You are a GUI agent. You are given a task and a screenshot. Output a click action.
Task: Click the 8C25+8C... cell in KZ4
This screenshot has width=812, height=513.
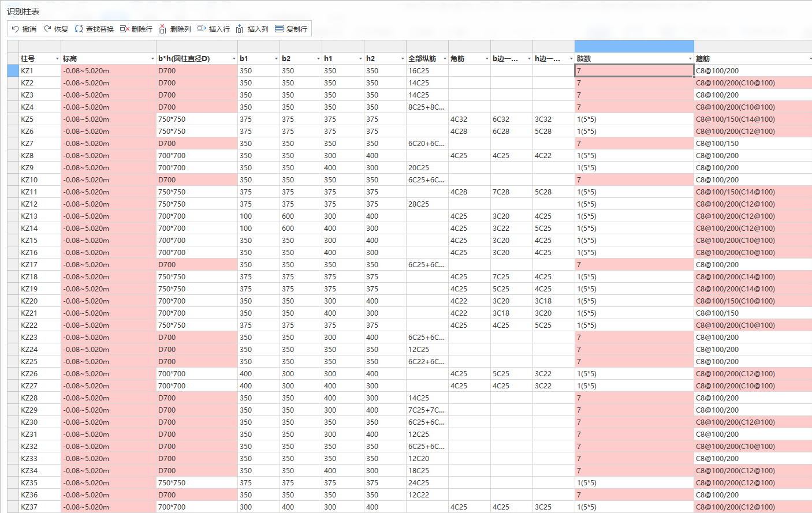[x=427, y=107]
